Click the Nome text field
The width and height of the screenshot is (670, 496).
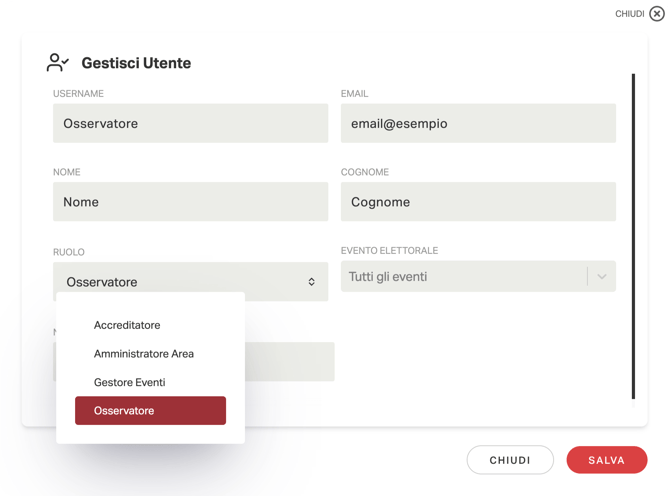tap(190, 202)
